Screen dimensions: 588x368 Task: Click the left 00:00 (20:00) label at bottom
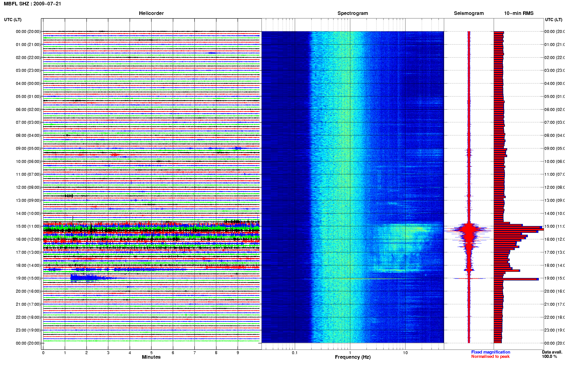[x=28, y=343]
